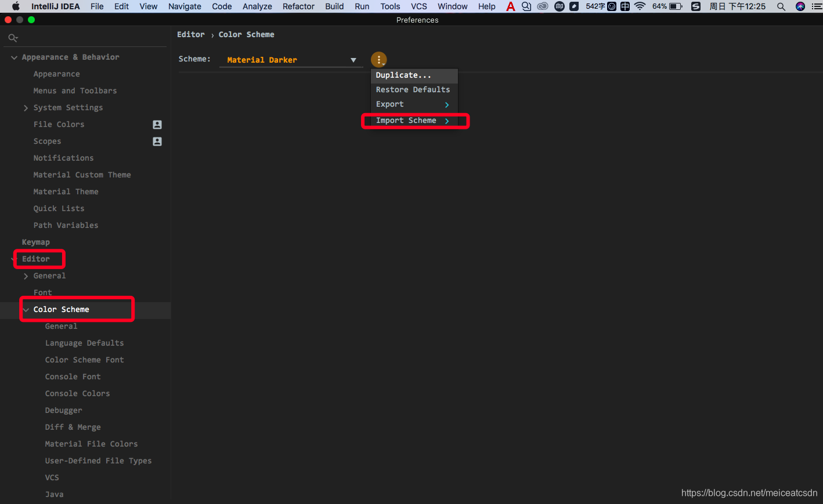Click the Adobe icon in the menu bar
This screenshot has height=504, width=823.
point(511,6)
